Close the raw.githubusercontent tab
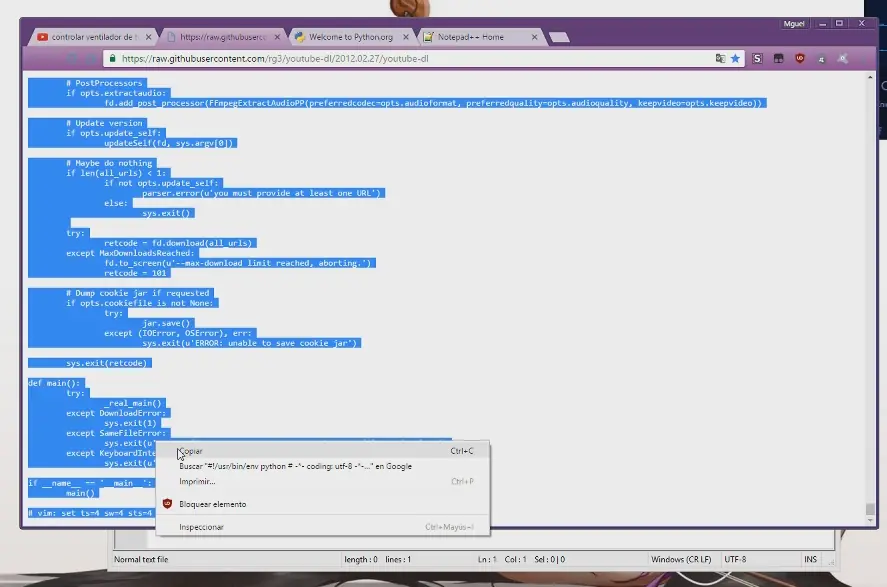Image resolution: width=887 pixels, height=587 pixels. [277, 37]
